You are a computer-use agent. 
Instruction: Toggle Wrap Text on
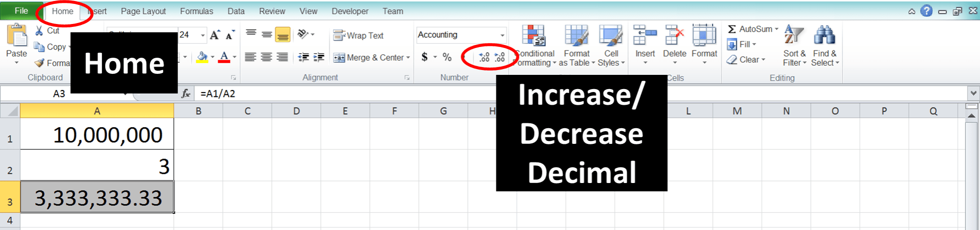click(359, 35)
